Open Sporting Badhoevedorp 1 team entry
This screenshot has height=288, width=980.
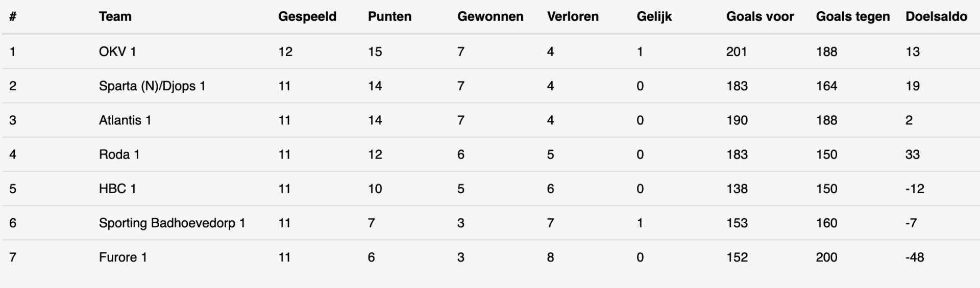coord(172,223)
